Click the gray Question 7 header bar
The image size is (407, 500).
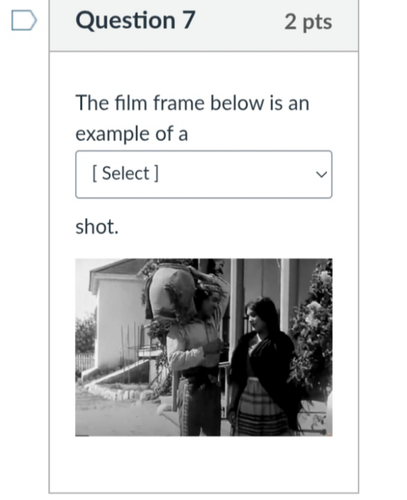[204, 25]
